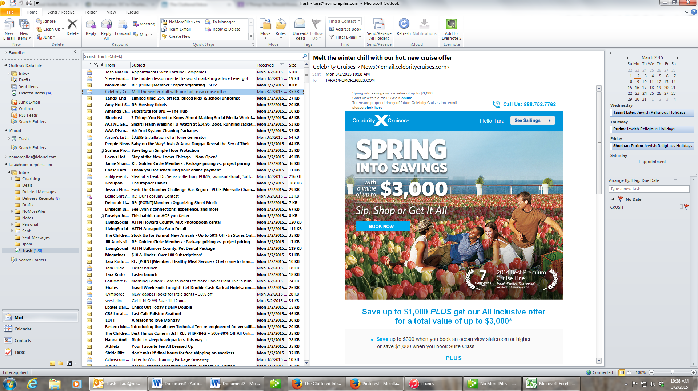The width and height of the screenshot is (698, 391).
Task: Open the Filter E-mail dropdown
Action: click(345, 37)
